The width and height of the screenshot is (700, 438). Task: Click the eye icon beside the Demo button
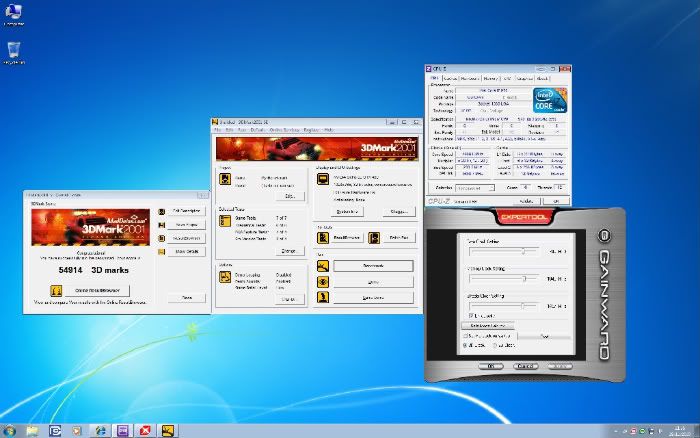323,282
